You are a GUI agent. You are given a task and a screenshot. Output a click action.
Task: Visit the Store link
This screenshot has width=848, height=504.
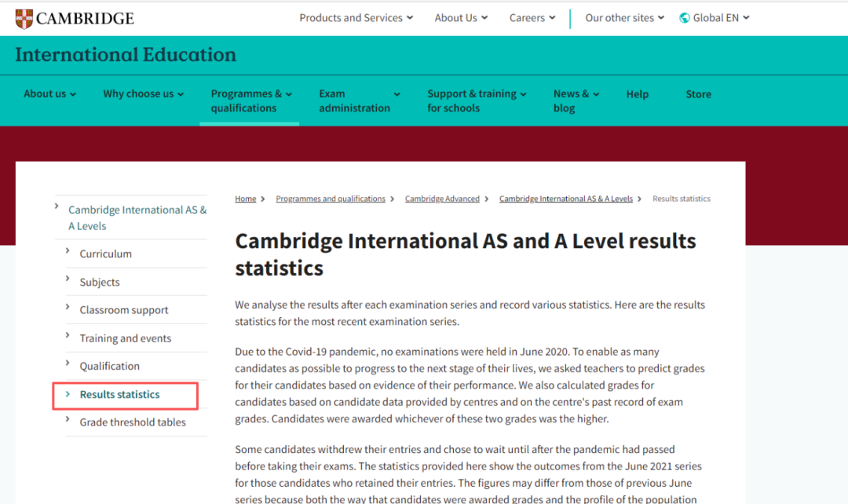tap(698, 94)
